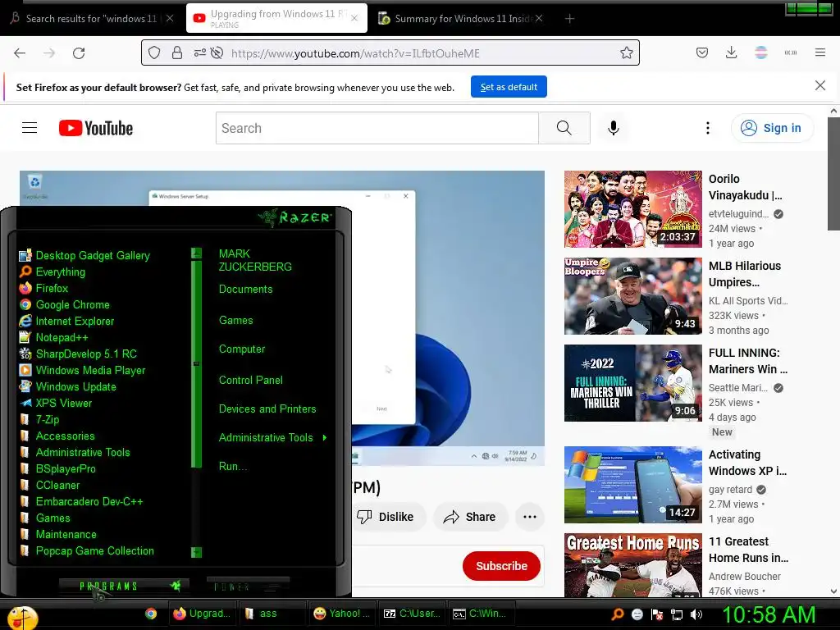The height and width of the screenshot is (630, 840).
Task: Open Documents from the start menu
Action: coord(245,290)
